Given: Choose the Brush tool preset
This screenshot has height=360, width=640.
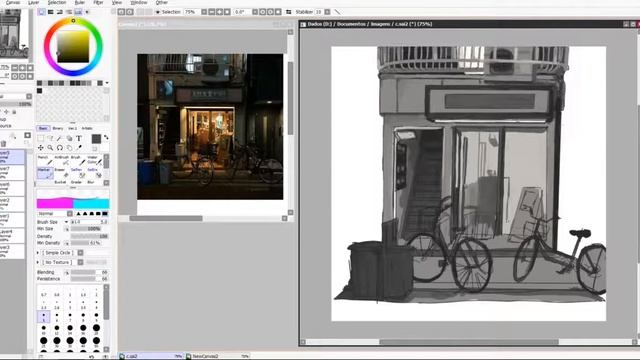Looking at the screenshot, I should (78, 160).
